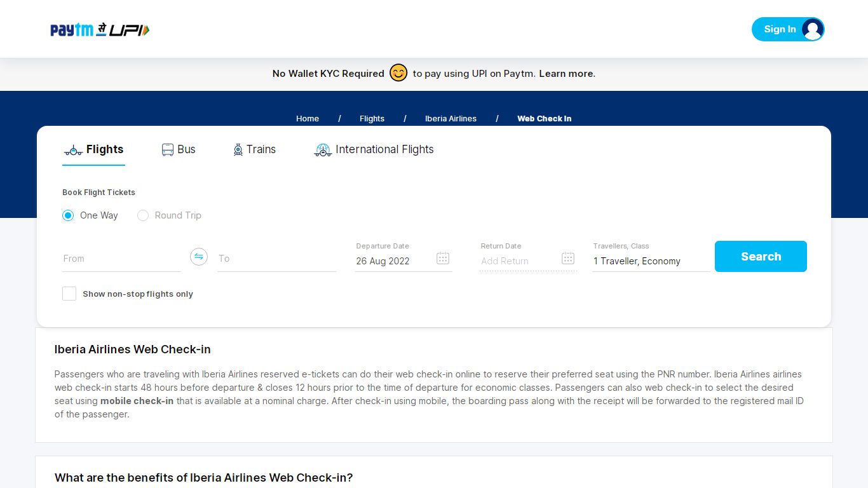Click the From city input field
The image size is (868, 488).
[121, 259]
